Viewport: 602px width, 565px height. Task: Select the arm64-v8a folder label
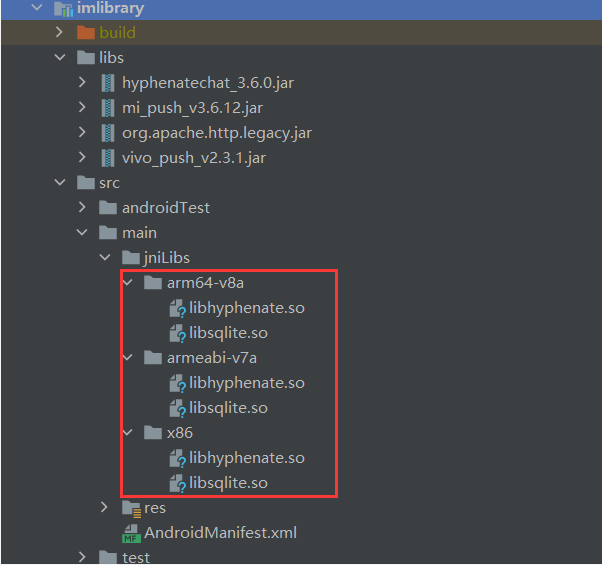205,283
